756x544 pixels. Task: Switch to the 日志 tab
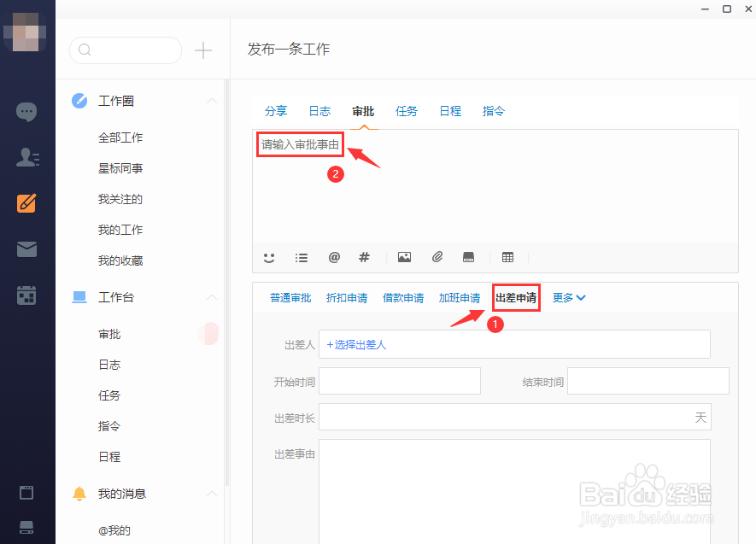point(319,110)
